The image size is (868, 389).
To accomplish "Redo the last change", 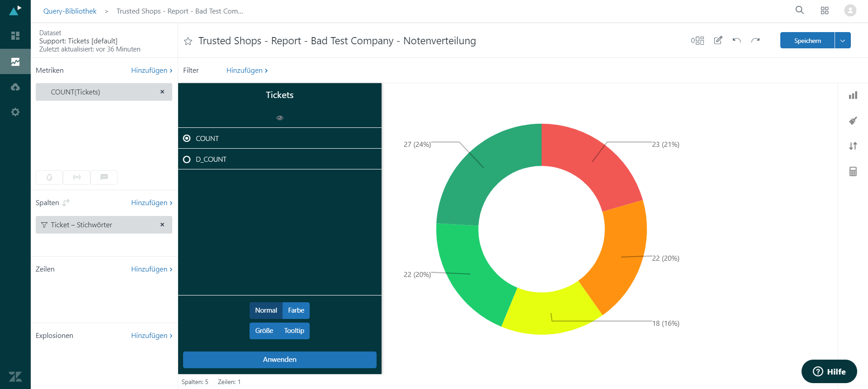I will (x=755, y=40).
